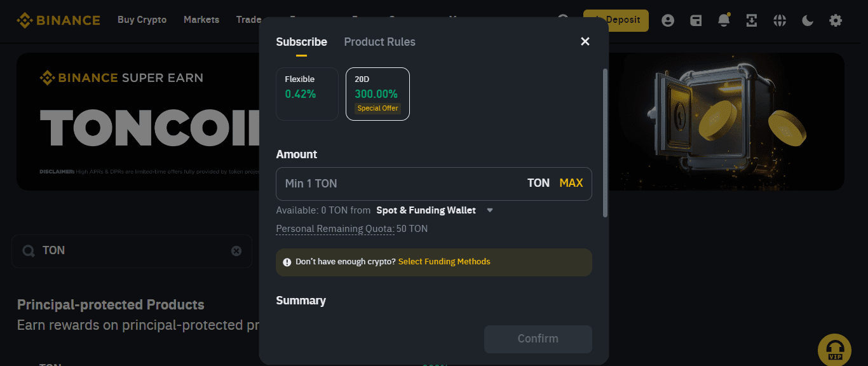
Task: Open the wallet icon in header
Action: coord(696,20)
